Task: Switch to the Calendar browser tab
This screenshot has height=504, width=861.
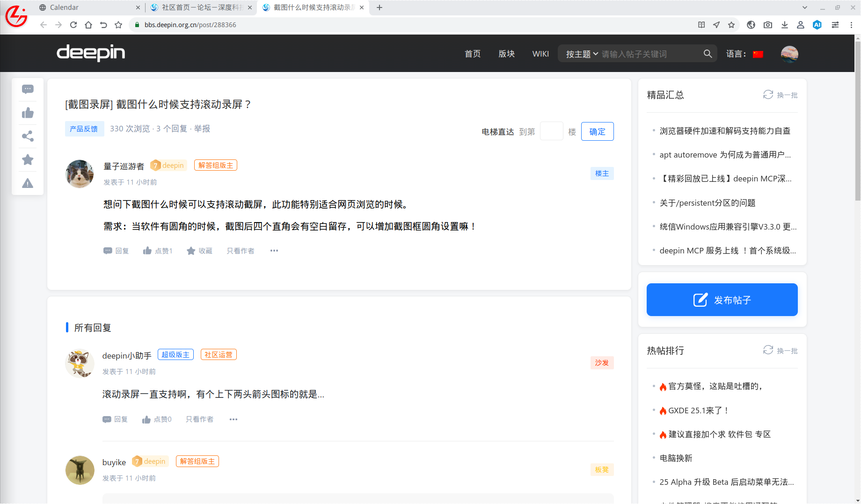Action: pos(90,7)
